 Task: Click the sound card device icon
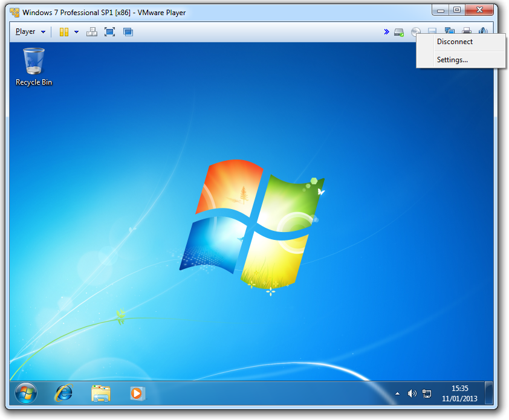click(482, 32)
